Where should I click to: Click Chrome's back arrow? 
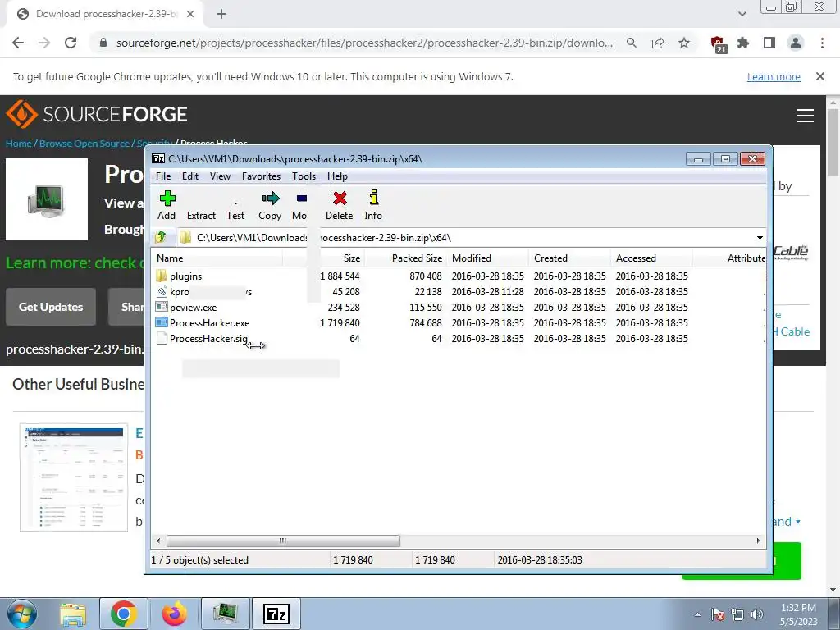pos(18,43)
